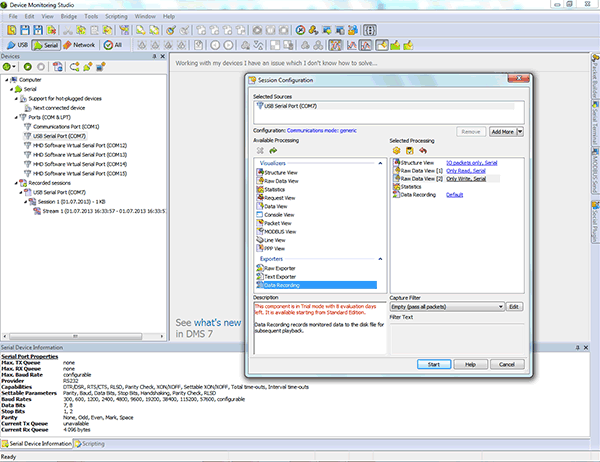Select Session 1 (01.07.2013) tree item
Image resolution: width=600 pixels, height=462 pixels.
[67, 202]
